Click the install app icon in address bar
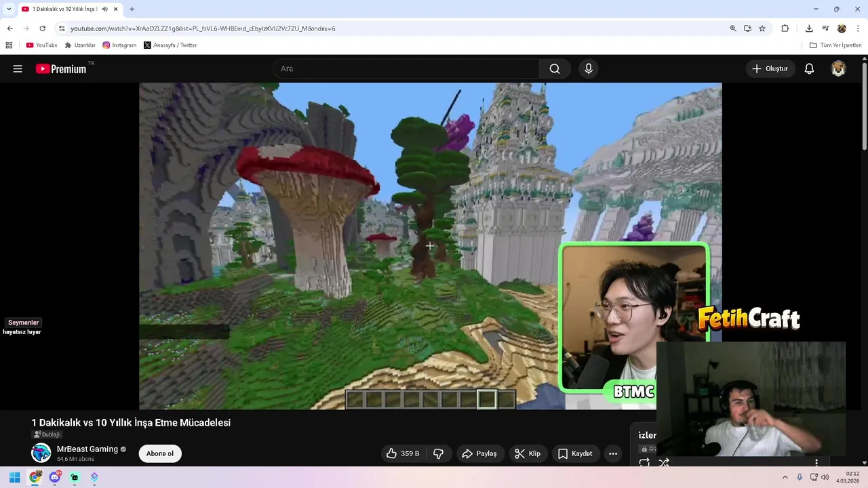This screenshot has width=868, height=488. click(747, 28)
